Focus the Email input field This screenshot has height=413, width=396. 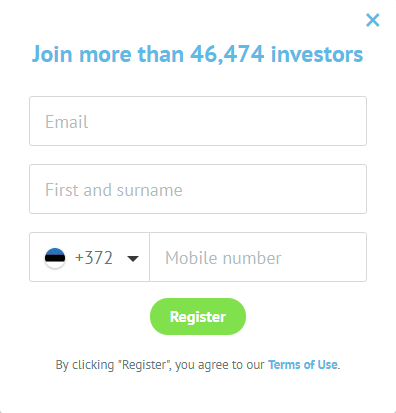[x=198, y=121]
